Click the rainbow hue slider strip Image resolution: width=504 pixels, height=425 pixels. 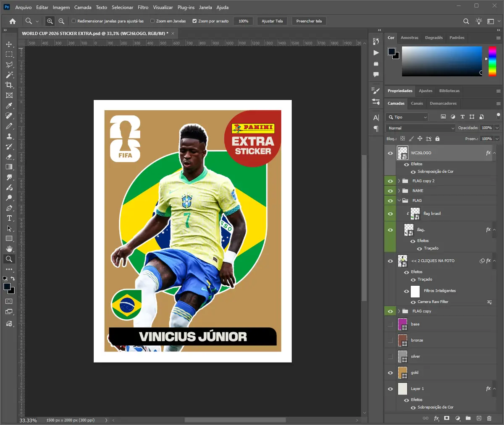tap(492, 61)
